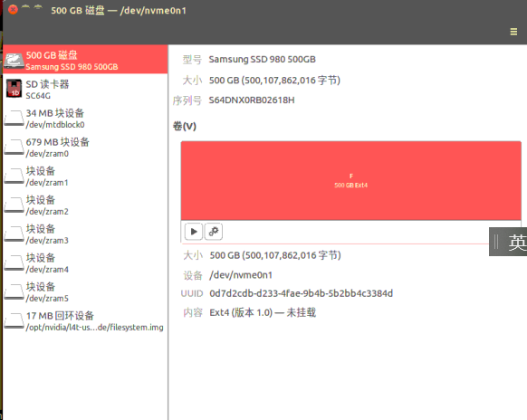Select the SD card reader SC64G icon

coord(14,89)
